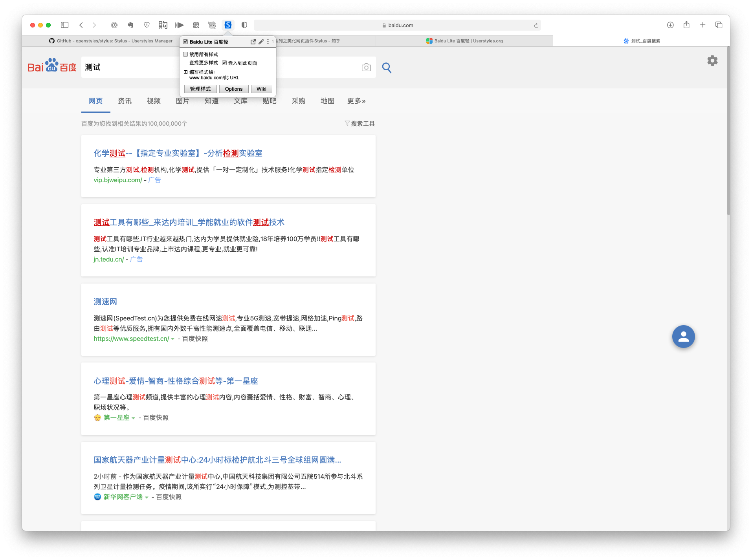The height and width of the screenshot is (560, 752).
Task: Select 地图 search category
Action: tap(327, 101)
